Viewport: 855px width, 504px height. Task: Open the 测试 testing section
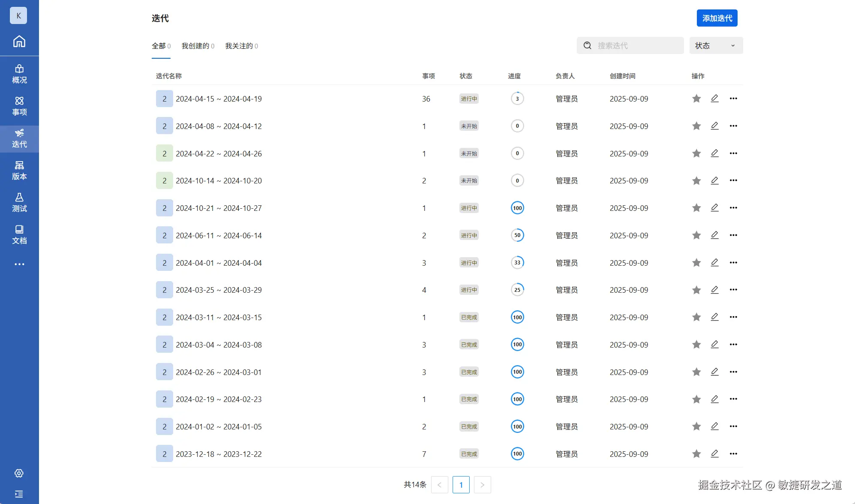19,203
